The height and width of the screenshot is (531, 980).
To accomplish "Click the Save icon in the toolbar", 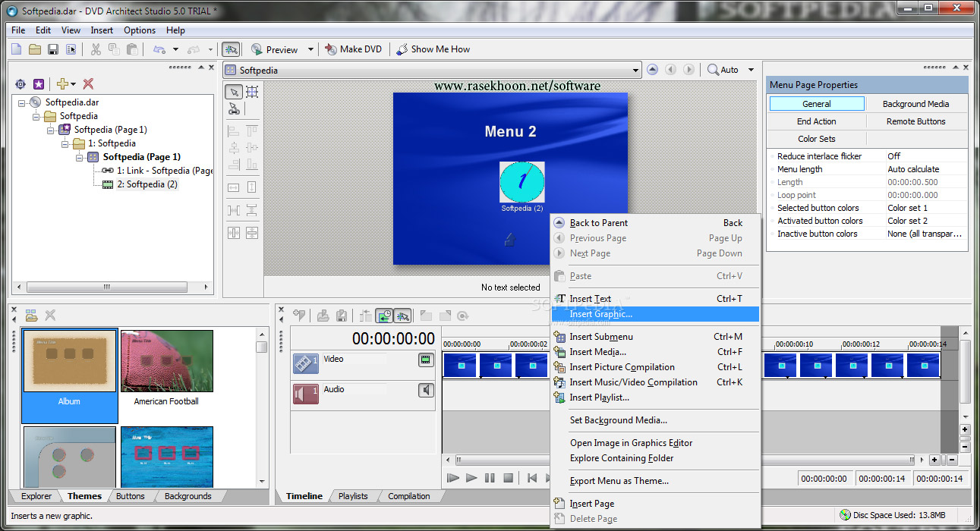I will point(53,49).
